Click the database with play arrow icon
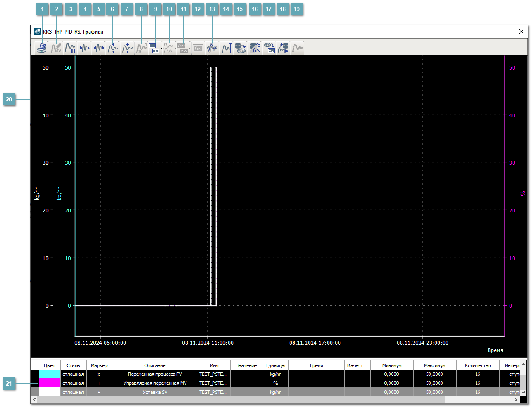 click(x=283, y=48)
